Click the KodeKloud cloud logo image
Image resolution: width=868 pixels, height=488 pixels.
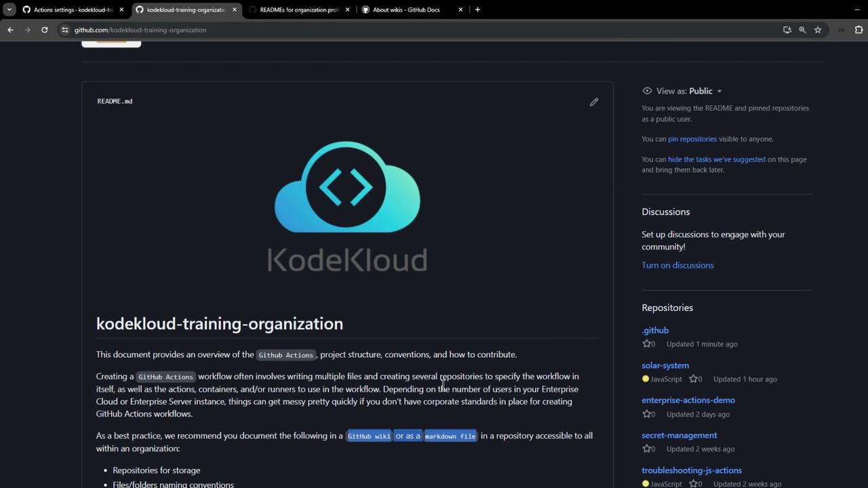(x=347, y=207)
